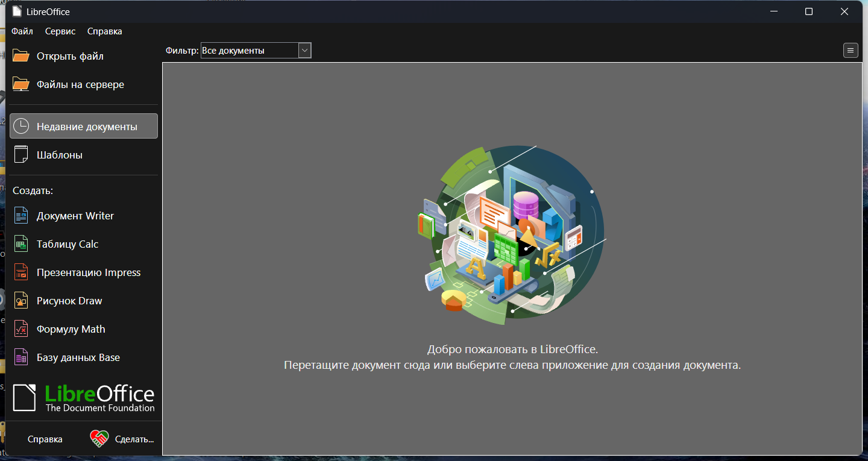Click the Calc spreadsheet icon
The image size is (868, 461).
point(21,244)
